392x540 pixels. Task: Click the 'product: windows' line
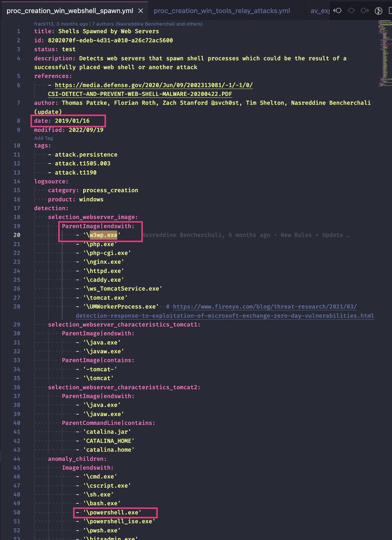[76, 199]
